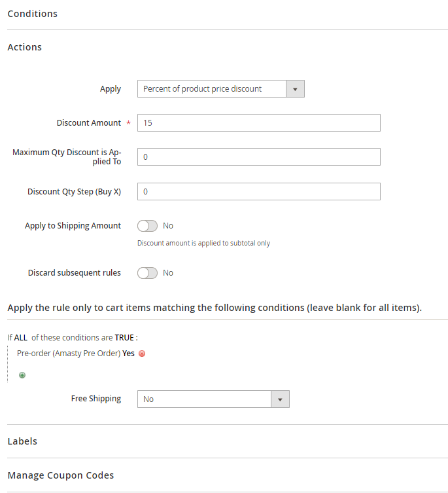Click the arrow button on Free Shipping dropdown
This screenshot has width=448, height=493.
pyautogui.click(x=280, y=399)
